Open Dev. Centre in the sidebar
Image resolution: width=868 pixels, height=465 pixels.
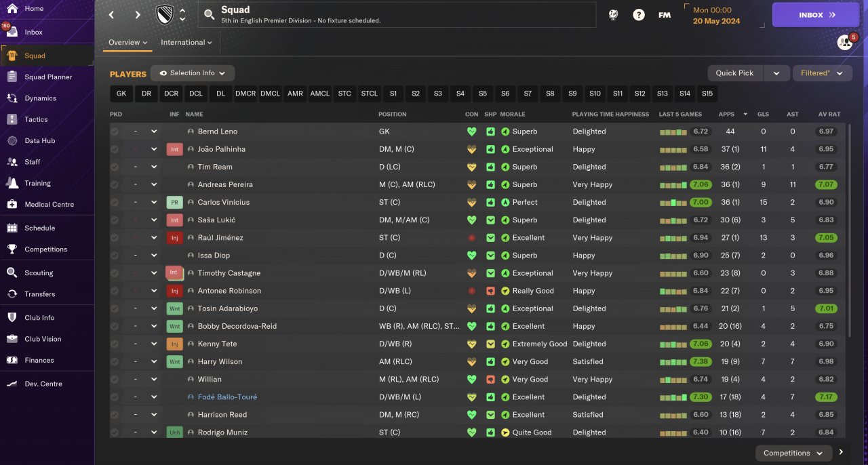[43, 384]
